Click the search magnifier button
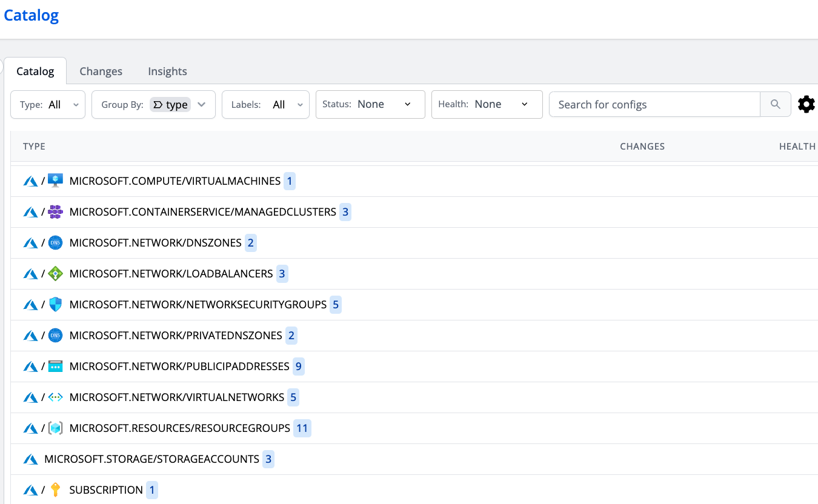This screenshot has width=818, height=504. [775, 104]
